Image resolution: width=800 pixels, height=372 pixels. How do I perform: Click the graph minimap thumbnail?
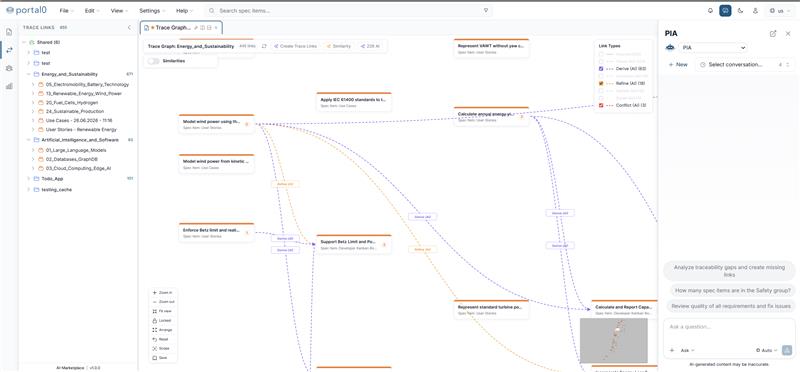click(x=614, y=340)
